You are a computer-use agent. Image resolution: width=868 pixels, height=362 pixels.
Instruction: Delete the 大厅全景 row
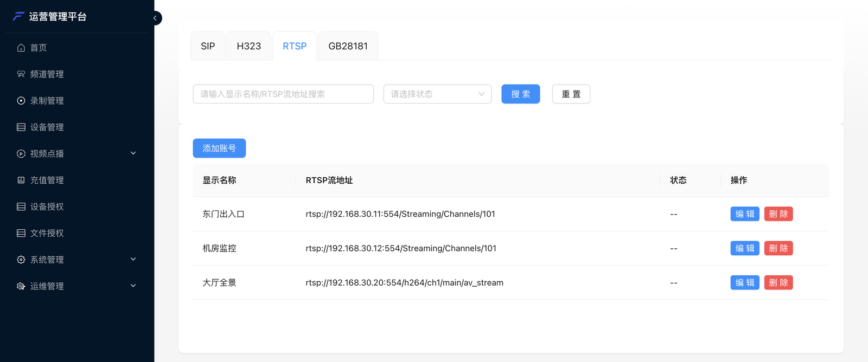pos(778,282)
